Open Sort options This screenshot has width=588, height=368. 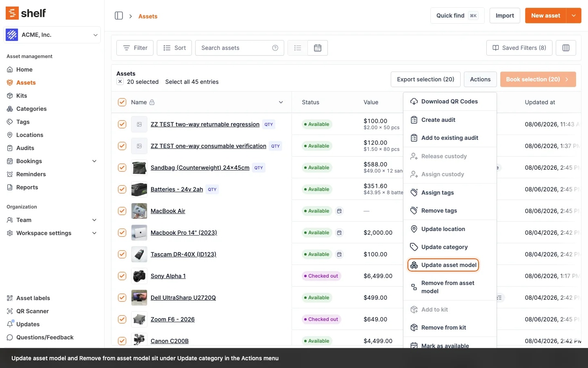click(x=174, y=48)
